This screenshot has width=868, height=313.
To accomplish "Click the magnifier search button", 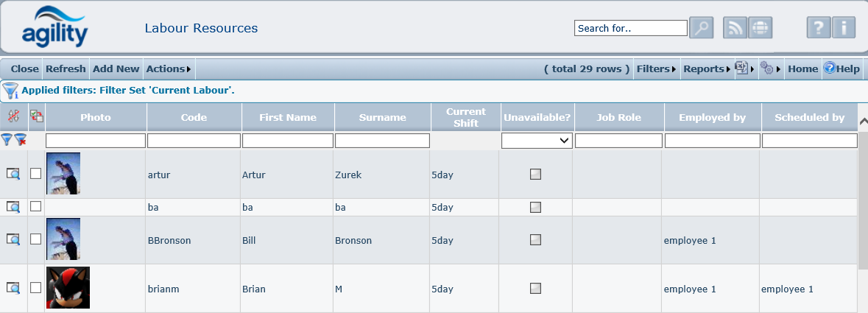I will click(x=702, y=28).
